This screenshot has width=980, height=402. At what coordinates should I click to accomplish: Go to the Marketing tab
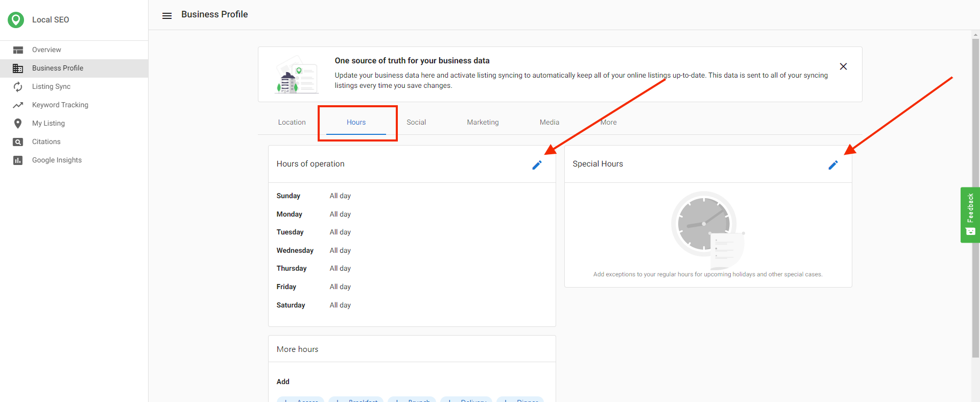click(x=483, y=123)
